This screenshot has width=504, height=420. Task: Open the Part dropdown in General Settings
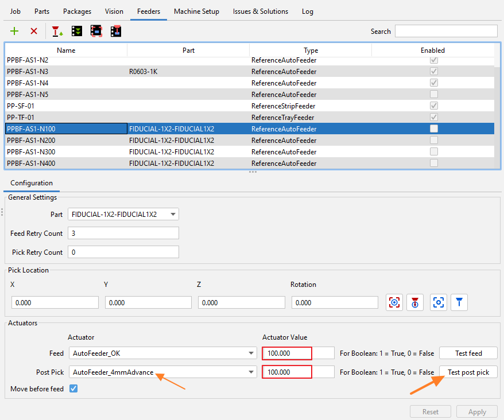point(123,215)
